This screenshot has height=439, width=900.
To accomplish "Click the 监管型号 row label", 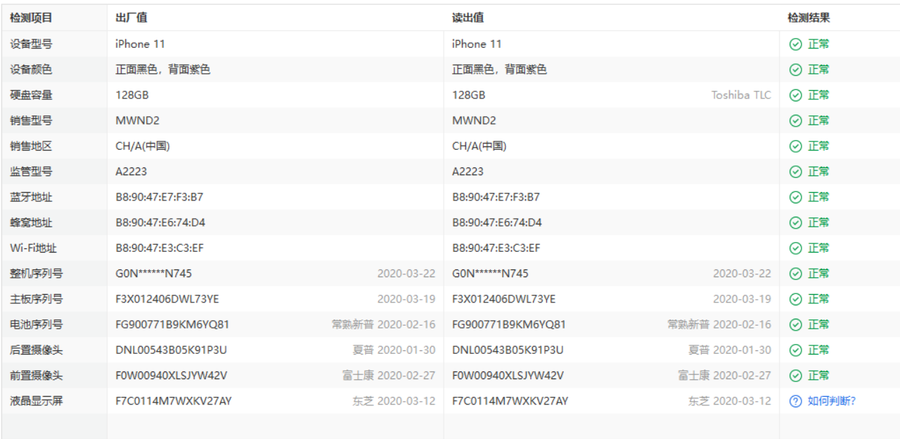I will [x=31, y=172].
